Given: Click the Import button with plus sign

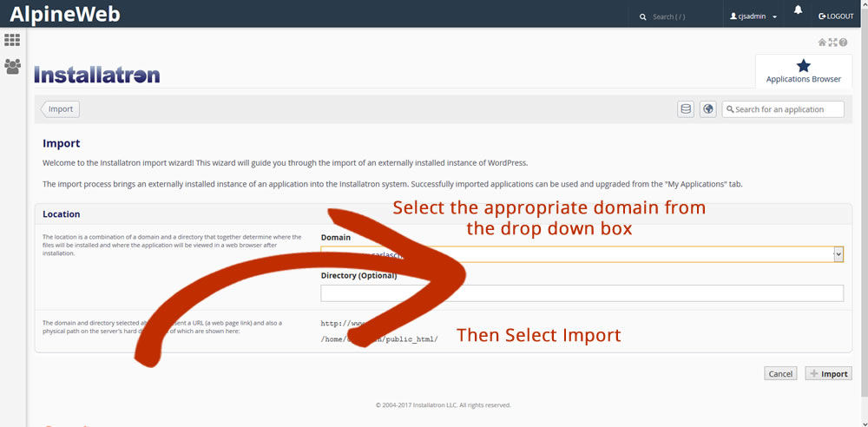Looking at the screenshot, I should click(828, 374).
